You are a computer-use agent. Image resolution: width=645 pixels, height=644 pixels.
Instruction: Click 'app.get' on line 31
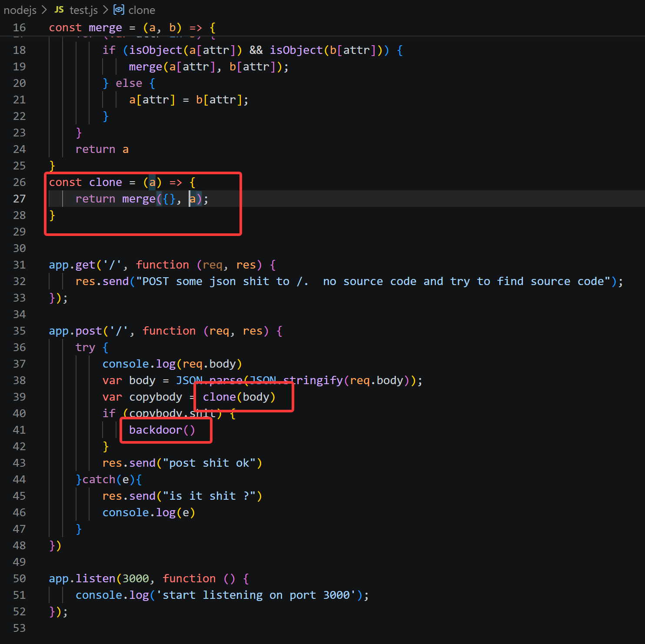pyautogui.click(x=72, y=265)
